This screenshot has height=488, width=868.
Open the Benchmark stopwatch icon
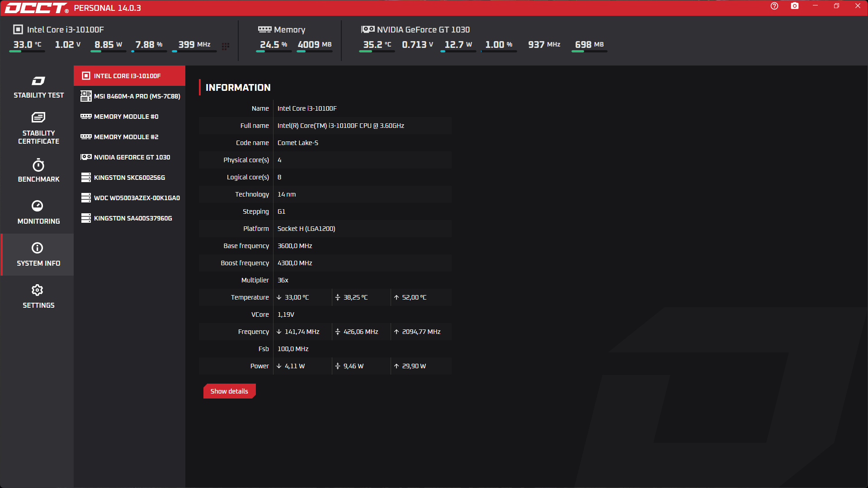pyautogui.click(x=38, y=165)
